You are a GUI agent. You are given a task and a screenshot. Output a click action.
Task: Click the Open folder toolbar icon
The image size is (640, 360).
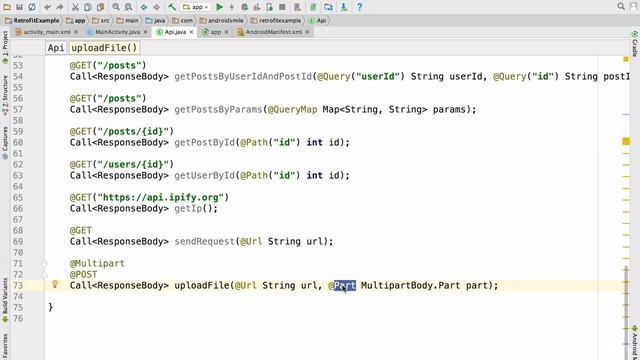[x=7, y=7]
